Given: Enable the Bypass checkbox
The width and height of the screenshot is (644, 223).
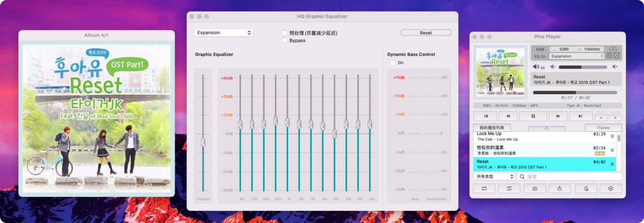Looking at the screenshot, I should [285, 40].
